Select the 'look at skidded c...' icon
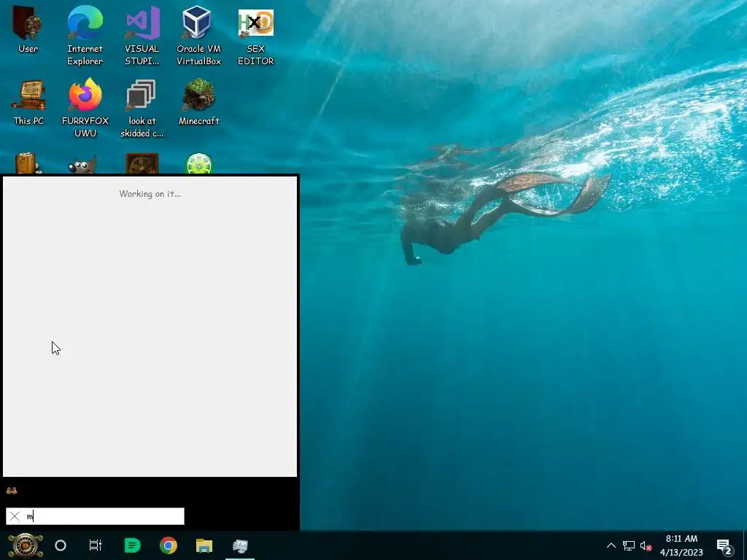Screen dimensions: 747x560 coord(142,108)
